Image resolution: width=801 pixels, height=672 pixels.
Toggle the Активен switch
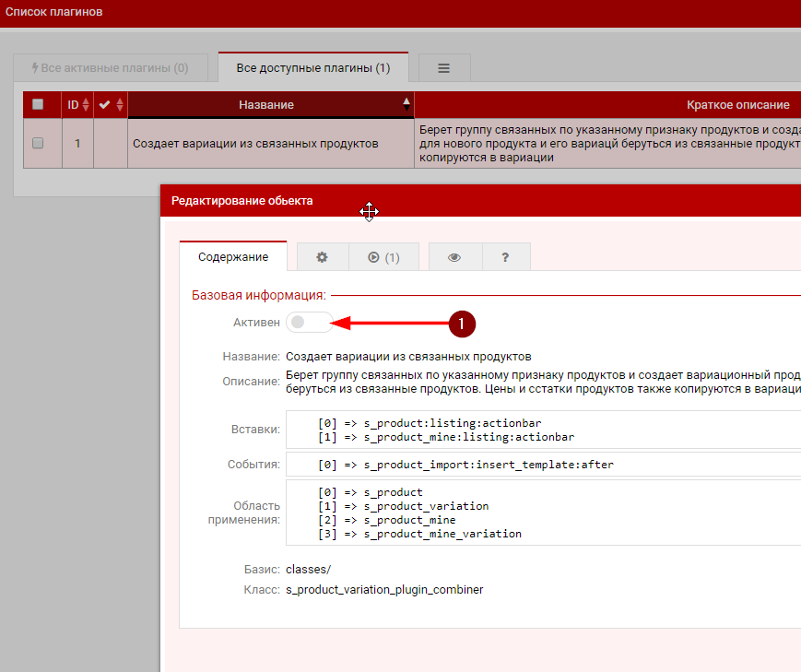pyautogui.click(x=308, y=323)
